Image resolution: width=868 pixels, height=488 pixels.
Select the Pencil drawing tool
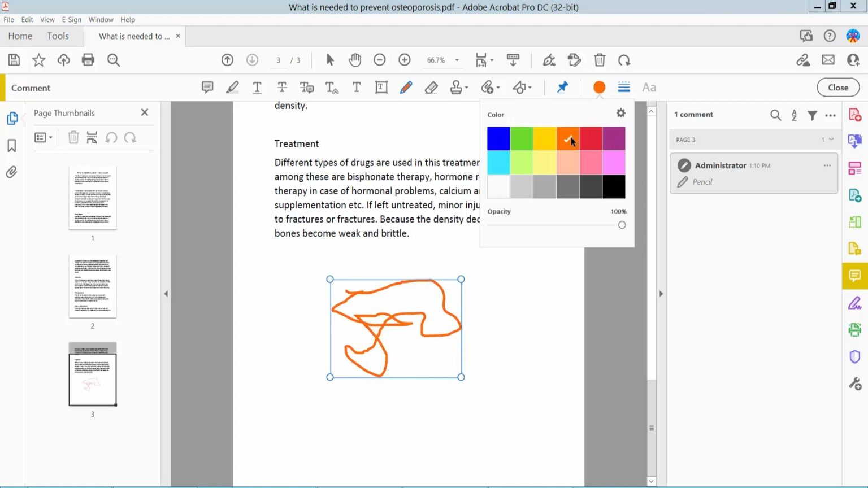click(406, 88)
